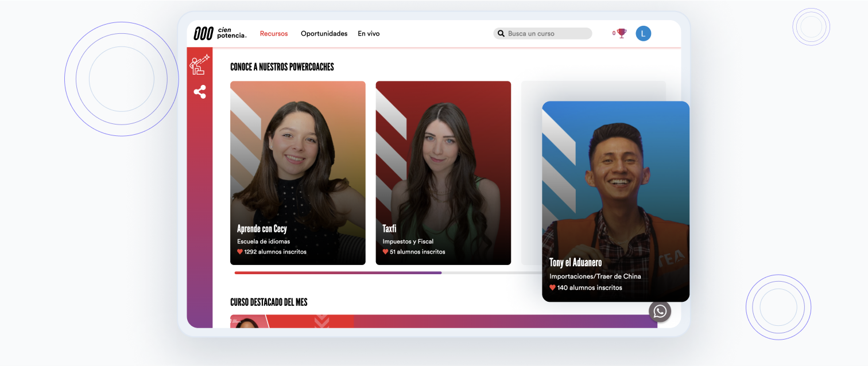The image size is (868, 366).
Task: Open the Tony el Aduanero name link
Action: [575, 263]
